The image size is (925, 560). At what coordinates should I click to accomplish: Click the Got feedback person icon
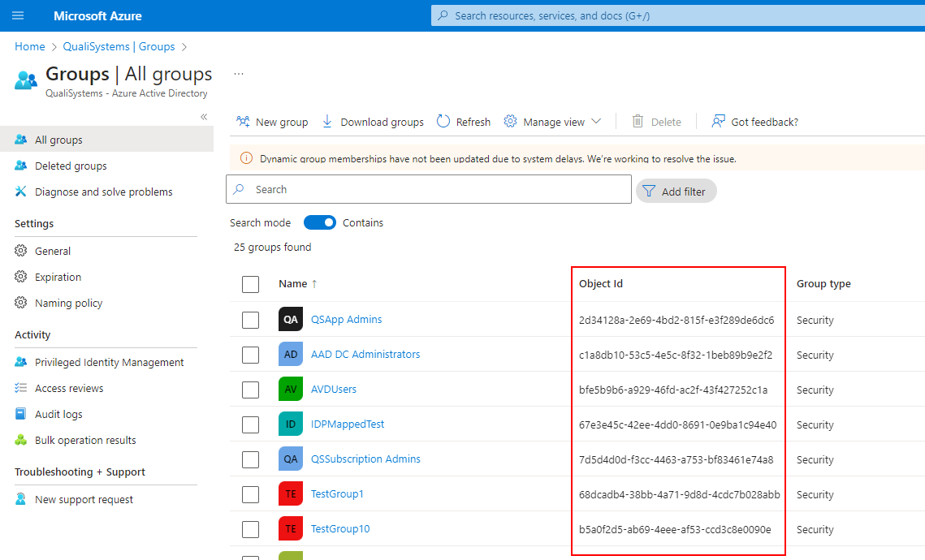pyautogui.click(x=718, y=122)
